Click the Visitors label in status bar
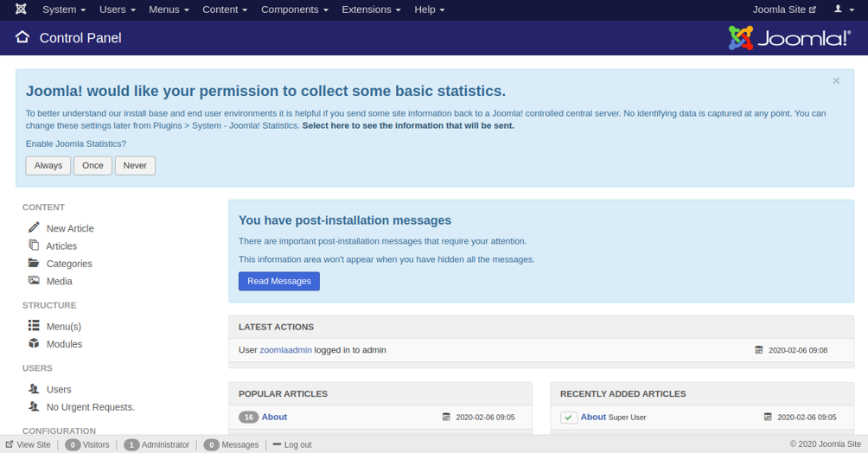The width and height of the screenshot is (868, 453). coord(96,444)
